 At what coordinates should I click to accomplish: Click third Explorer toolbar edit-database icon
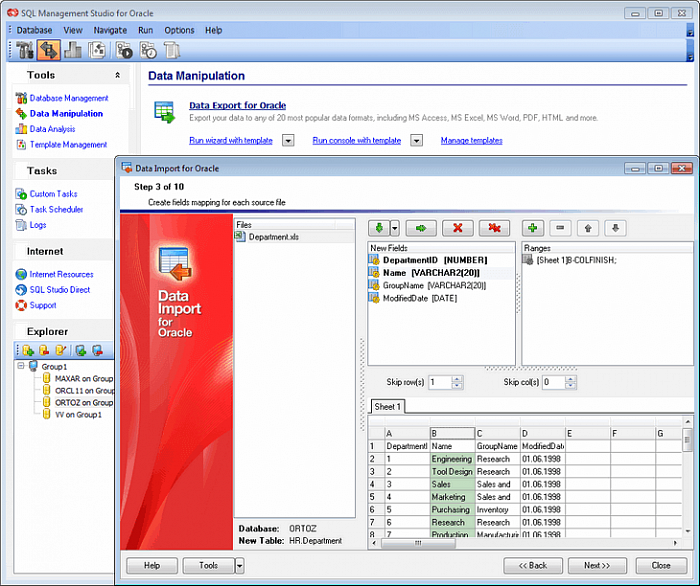pos(60,350)
